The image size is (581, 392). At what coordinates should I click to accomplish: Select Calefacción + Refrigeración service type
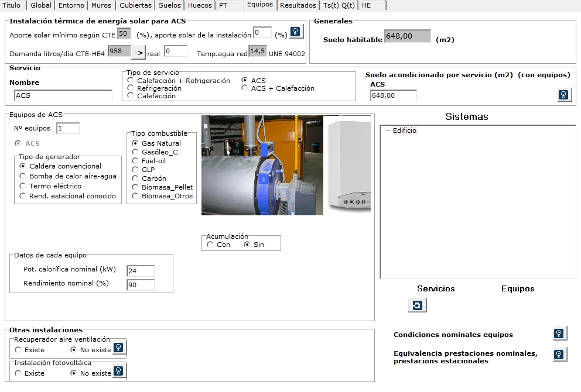179,80
